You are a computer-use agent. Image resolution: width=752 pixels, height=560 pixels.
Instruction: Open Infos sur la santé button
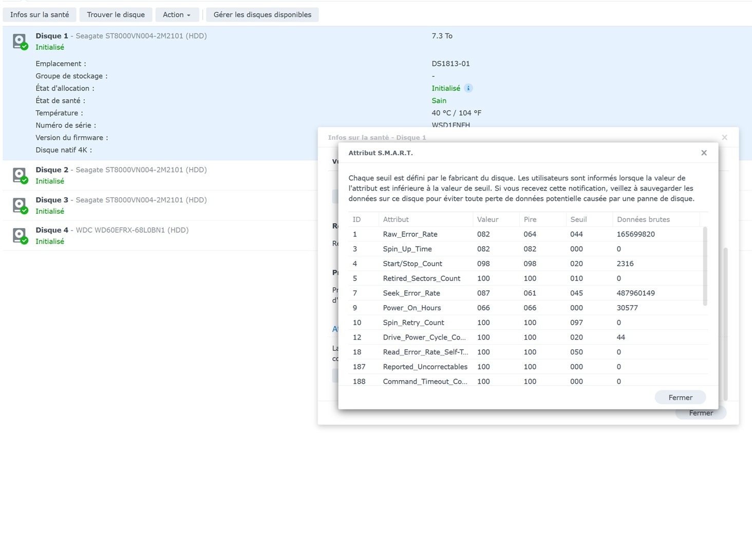click(x=40, y=14)
